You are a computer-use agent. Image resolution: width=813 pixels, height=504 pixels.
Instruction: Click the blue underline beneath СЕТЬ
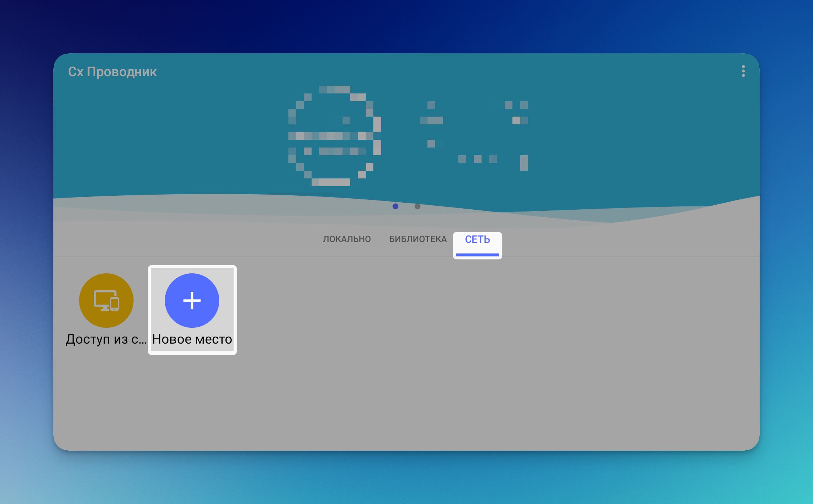477,255
